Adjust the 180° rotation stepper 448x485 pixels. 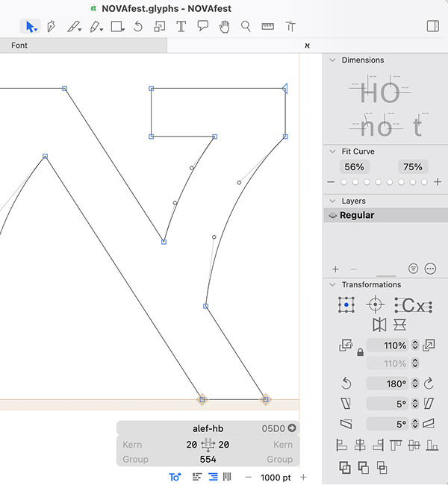[415, 384]
